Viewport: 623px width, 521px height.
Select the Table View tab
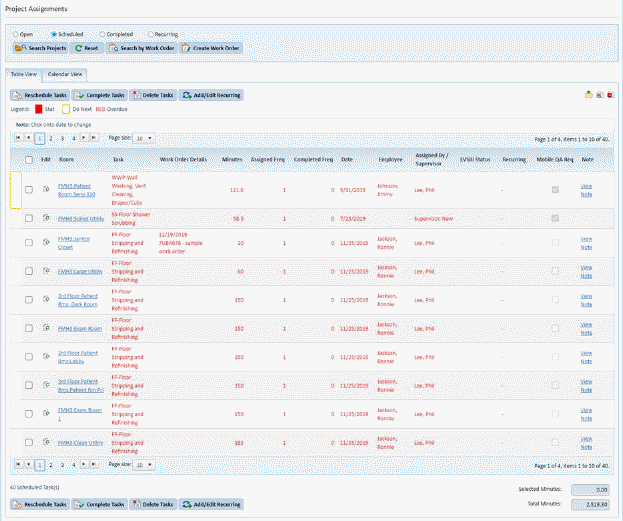[24, 74]
